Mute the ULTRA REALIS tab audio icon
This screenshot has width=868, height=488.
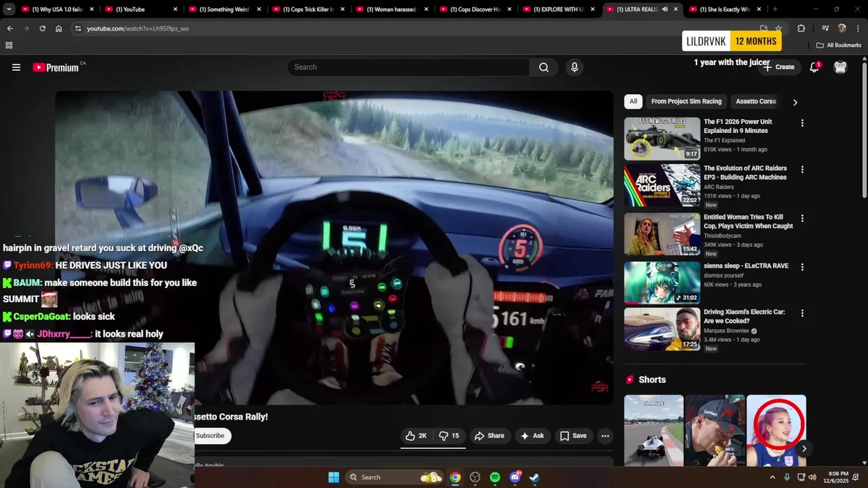click(665, 9)
